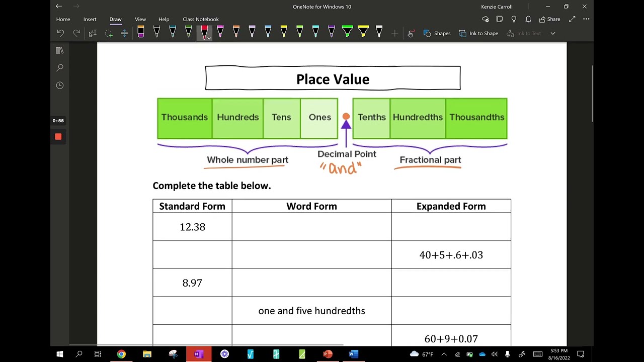The width and height of the screenshot is (644, 362).
Task: Click the Place Value title box
Action: [333, 78]
